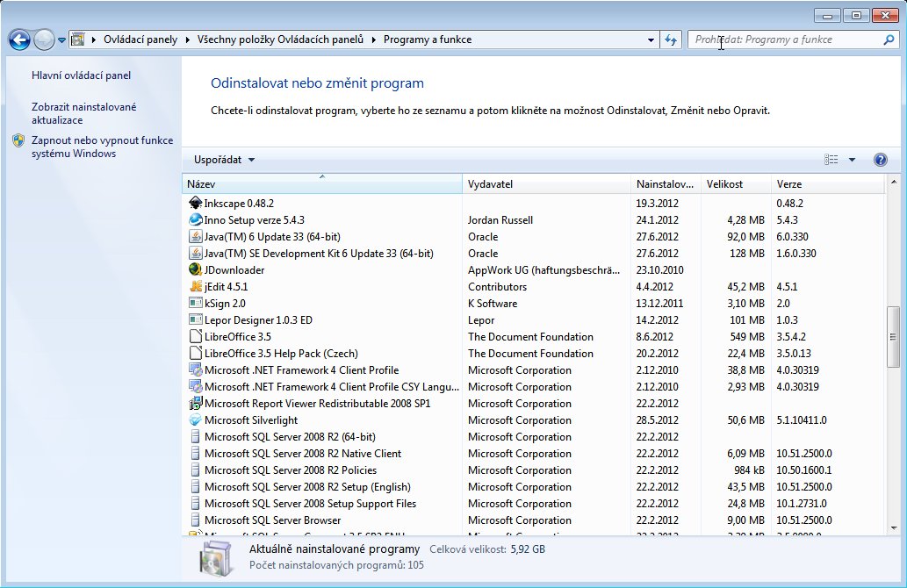Open Hlavní ovládací panel link
Viewport: 907px width, 588px height.
tap(81, 75)
